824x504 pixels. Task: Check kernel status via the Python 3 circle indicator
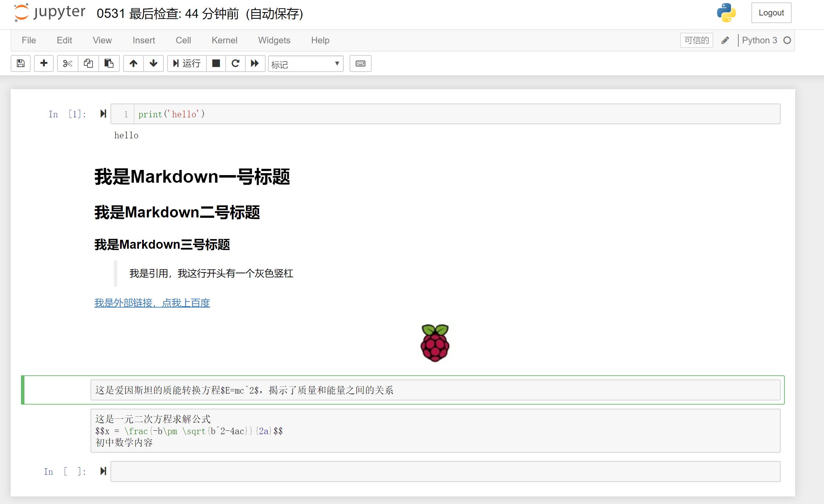pyautogui.click(x=787, y=40)
